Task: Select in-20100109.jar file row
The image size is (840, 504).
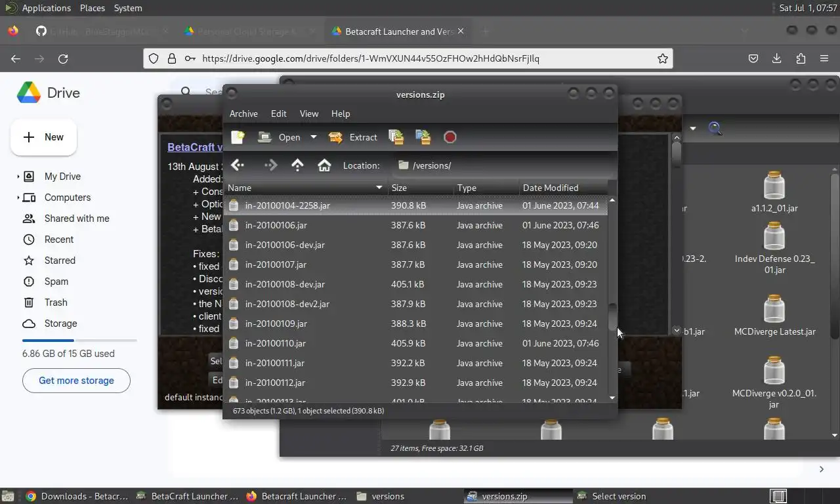Action: 415,324
